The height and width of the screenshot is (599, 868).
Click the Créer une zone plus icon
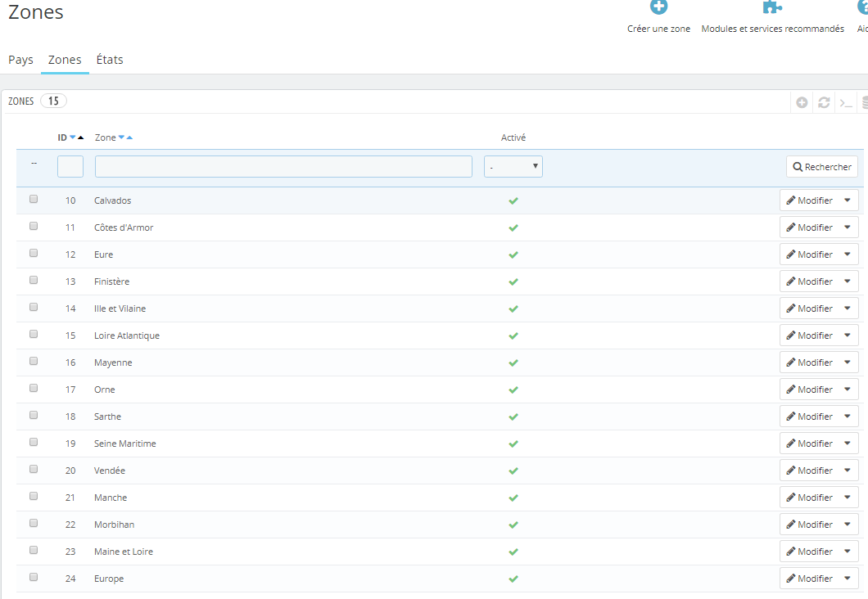pos(658,7)
